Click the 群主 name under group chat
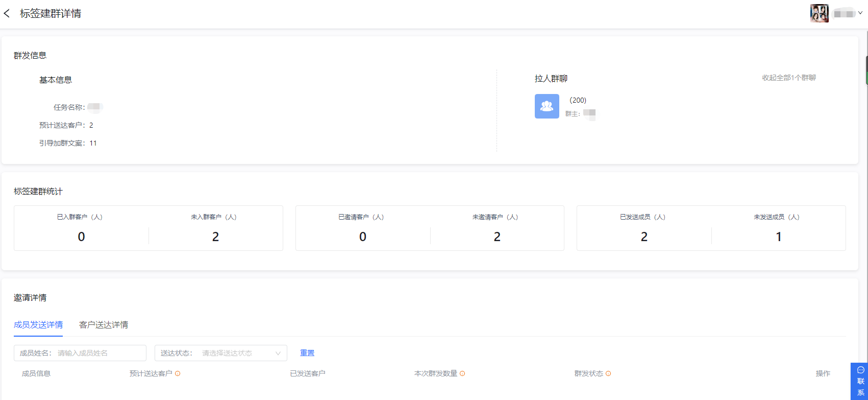Viewport: 868px width, 400px height. (589, 113)
